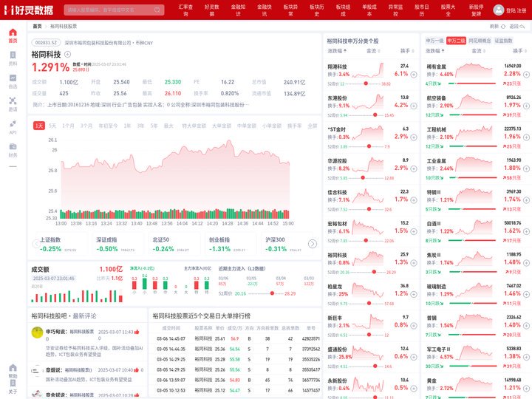Viewport: 532px width, 399px height.
Task: Show previous indices with left arrow
Action: (36, 244)
